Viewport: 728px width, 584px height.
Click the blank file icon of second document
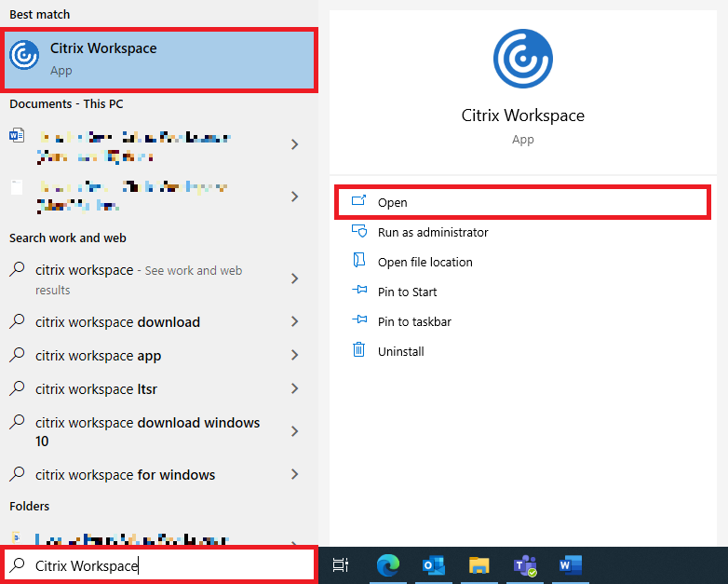[17, 187]
